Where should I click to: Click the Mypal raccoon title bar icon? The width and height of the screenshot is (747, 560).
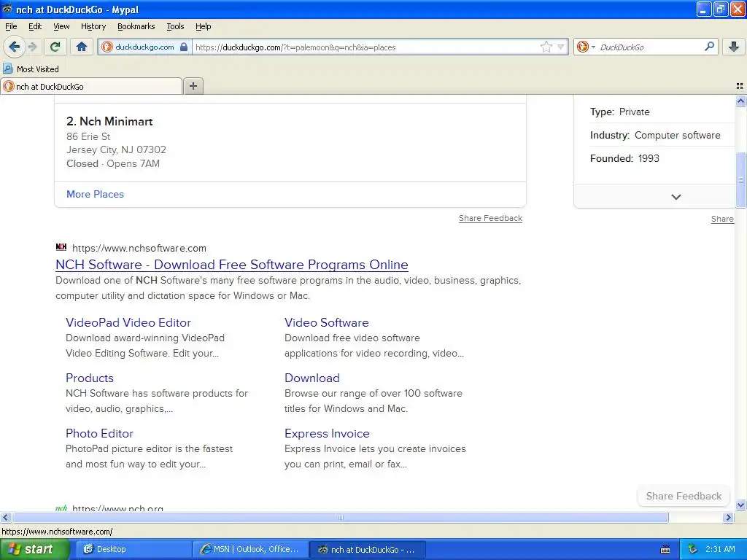pos(7,9)
